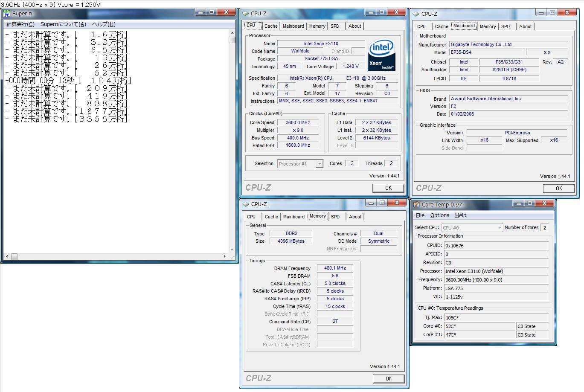
Task: Click the up arrow of Super π vertical scrollbar
Action: click(232, 33)
